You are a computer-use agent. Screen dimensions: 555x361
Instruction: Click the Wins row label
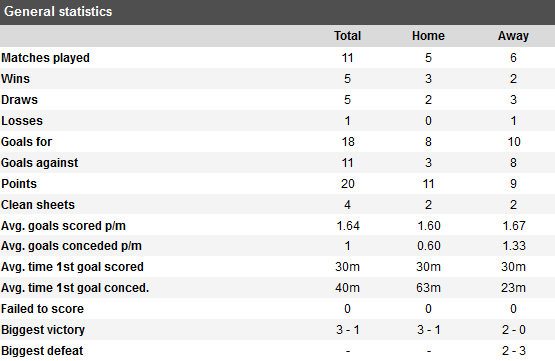(x=16, y=79)
